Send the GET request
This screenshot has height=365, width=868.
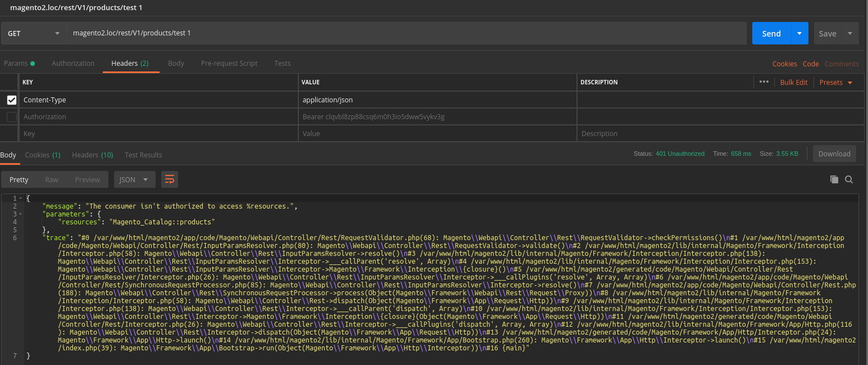coord(771,33)
